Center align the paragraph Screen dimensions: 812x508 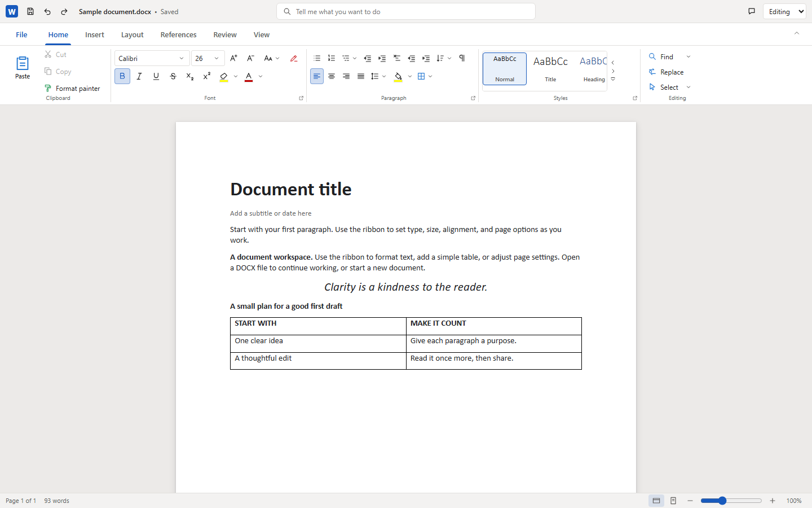[332, 76]
